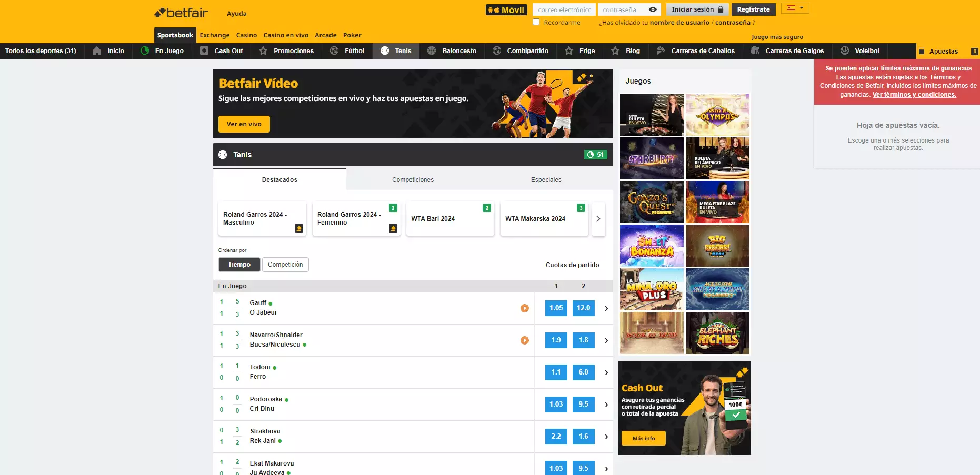Click the Móvil app badge
The width and height of the screenshot is (980, 475).
pyautogui.click(x=506, y=10)
